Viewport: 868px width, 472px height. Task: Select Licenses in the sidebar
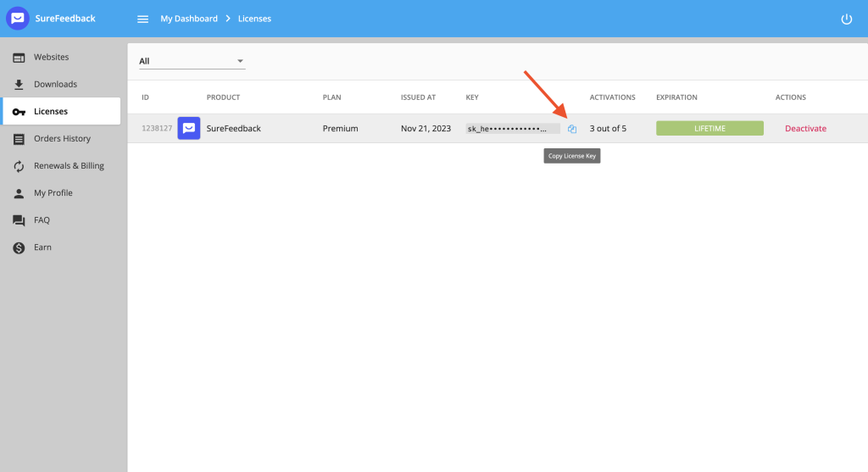point(61,111)
